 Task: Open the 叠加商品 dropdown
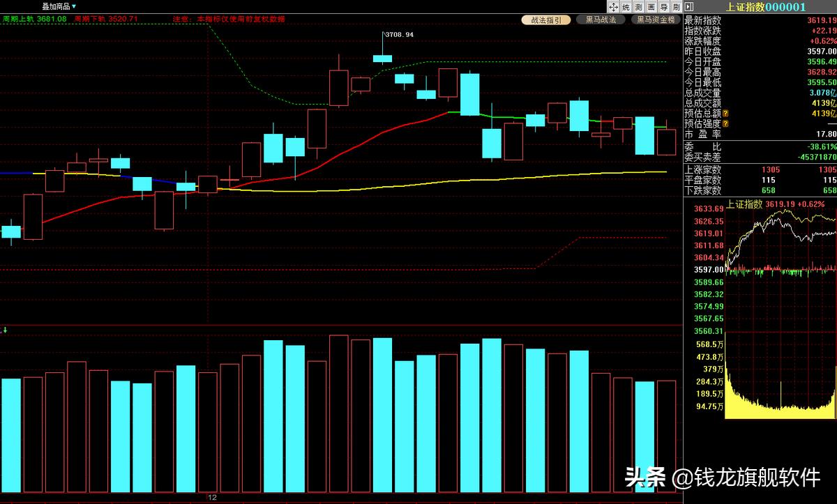[x=59, y=6]
